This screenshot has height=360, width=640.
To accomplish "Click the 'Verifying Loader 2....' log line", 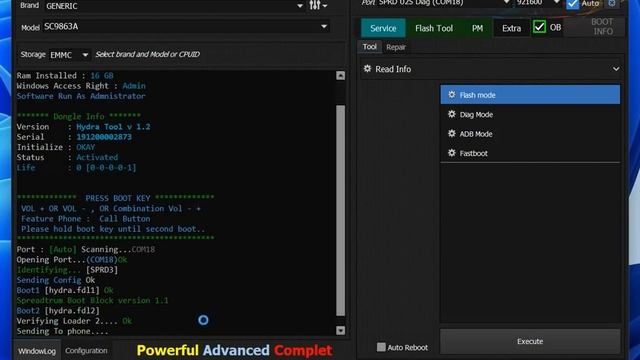I will point(74,321).
